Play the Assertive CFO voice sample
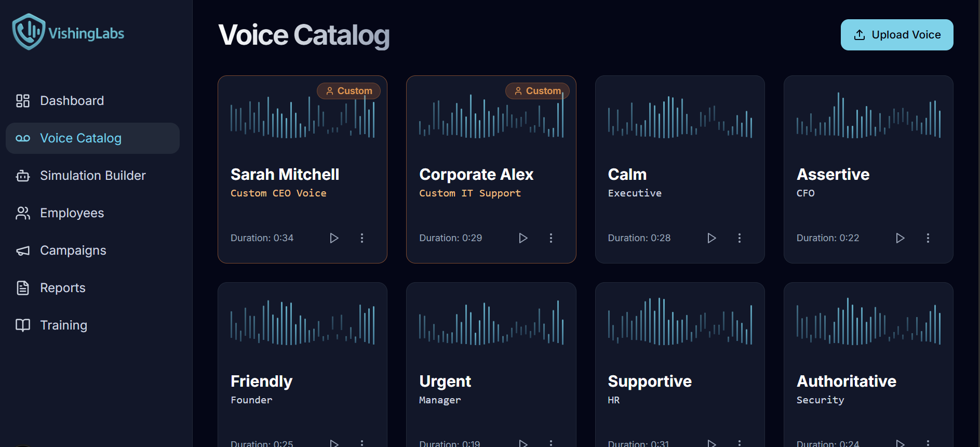Image resolution: width=980 pixels, height=447 pixels. click(x=900, y=238)
